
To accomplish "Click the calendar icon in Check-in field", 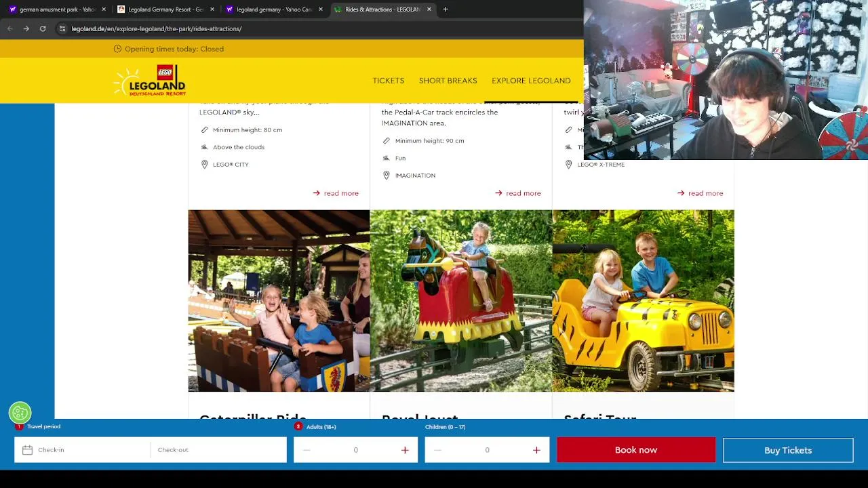I will click(27, 450).
